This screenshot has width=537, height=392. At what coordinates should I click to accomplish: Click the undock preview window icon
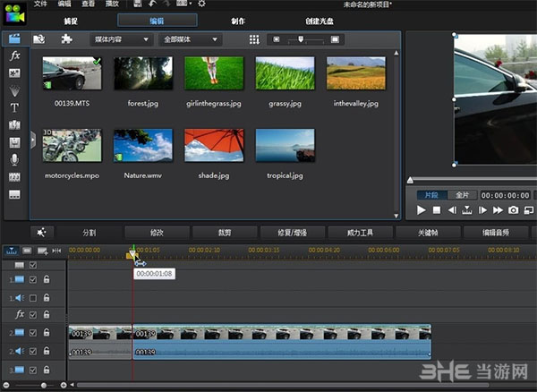point(529,210)
